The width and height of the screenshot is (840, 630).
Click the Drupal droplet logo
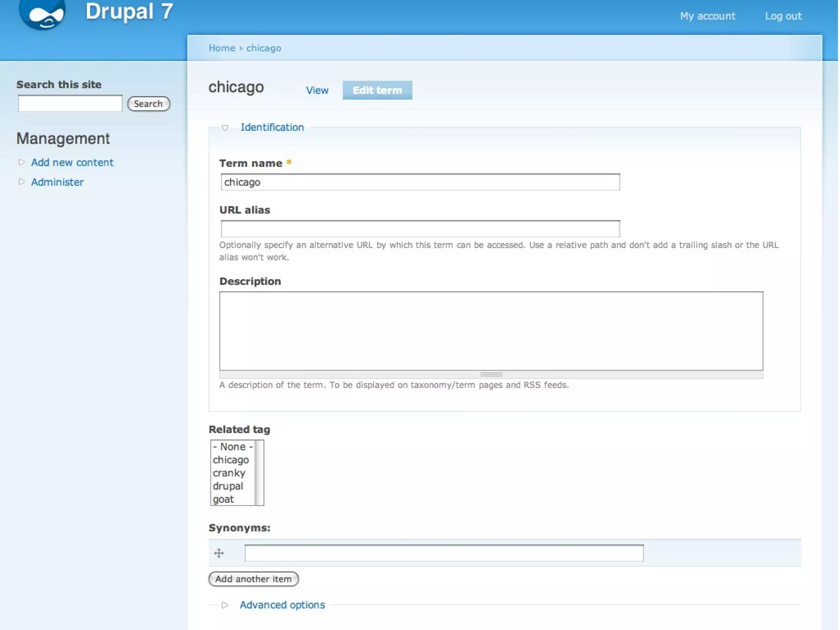(42, 14)
